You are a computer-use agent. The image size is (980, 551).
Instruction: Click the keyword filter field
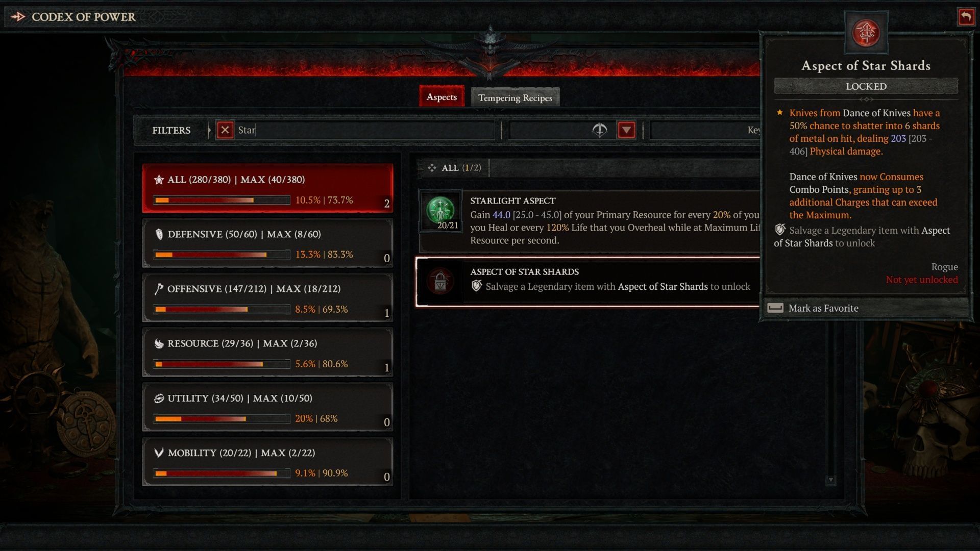[x=705, y=130]
